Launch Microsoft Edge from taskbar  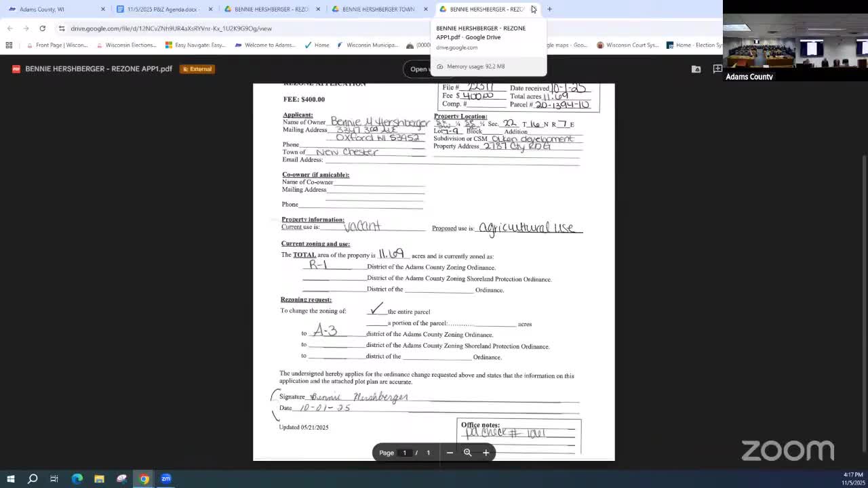click(x=77, y=479)
